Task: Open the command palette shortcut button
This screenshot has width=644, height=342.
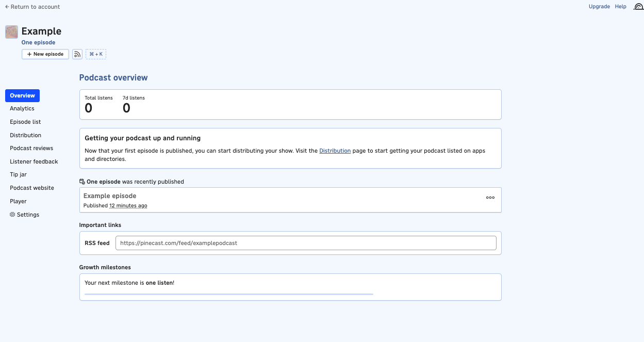Action: pos(96,54)
